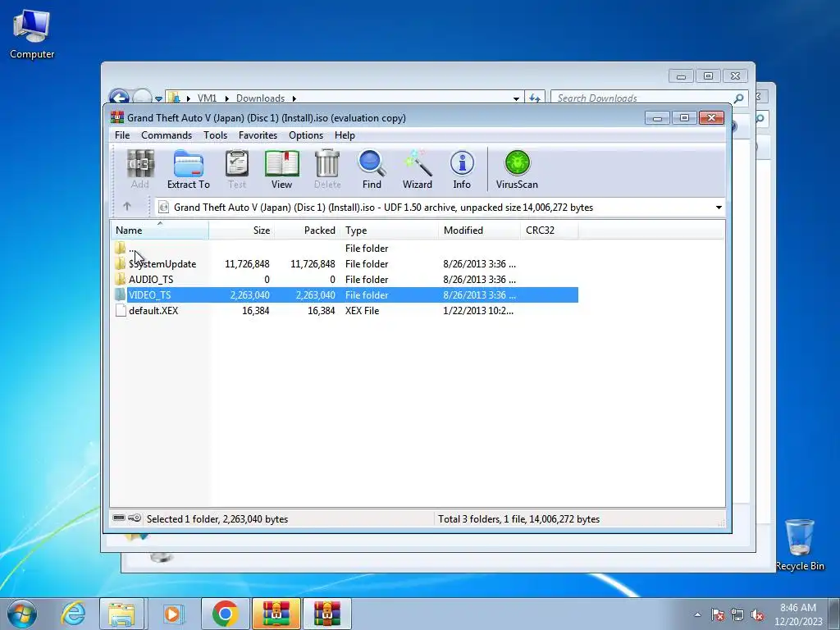The width and height of the screenshot is (840, 630).
Task: Open the Commands menu
Action: (167, 135)
